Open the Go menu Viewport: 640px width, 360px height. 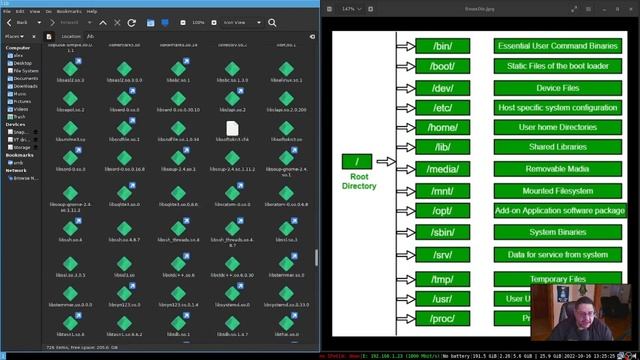49,11
